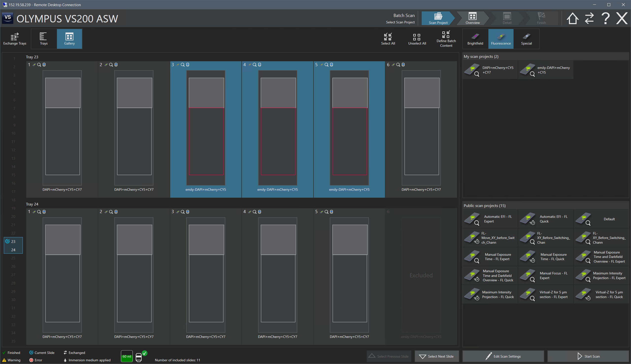Image resolution: width=631 pixels, height=364 pixels.
Task: Switch to Gallery view
Action: pos(69,39)
